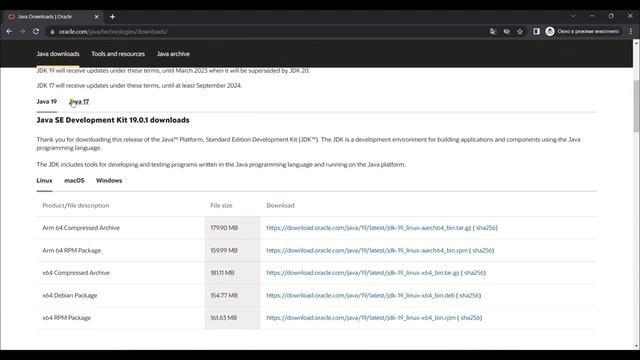Click the scrollbar down arrow
640x360 pixels.
(x=636, y=347)
